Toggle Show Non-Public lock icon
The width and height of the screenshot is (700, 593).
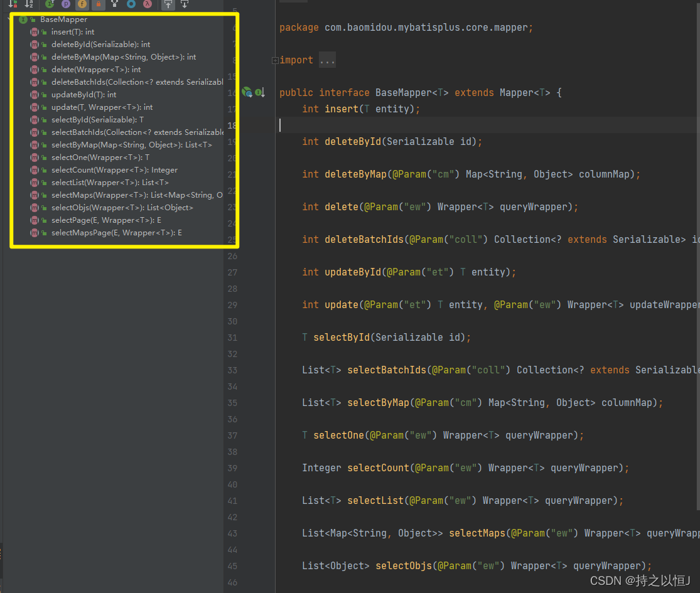[x=98, y=4]
